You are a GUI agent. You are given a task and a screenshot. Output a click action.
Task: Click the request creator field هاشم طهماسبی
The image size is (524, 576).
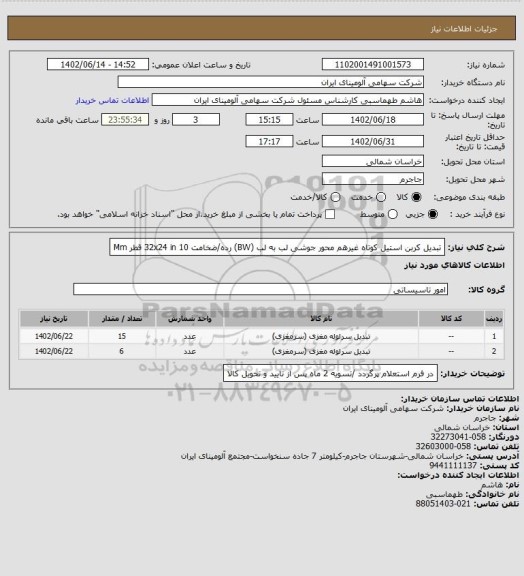coord(288,100)
